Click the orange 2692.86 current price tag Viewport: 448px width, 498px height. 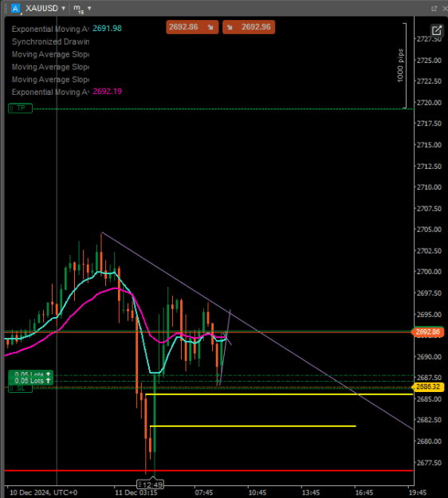427,332
